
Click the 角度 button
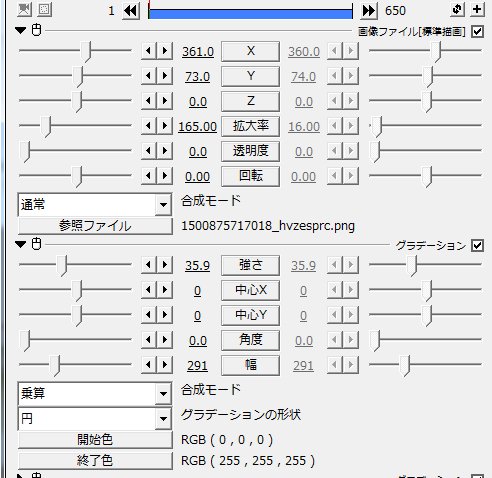pos(250,340)
